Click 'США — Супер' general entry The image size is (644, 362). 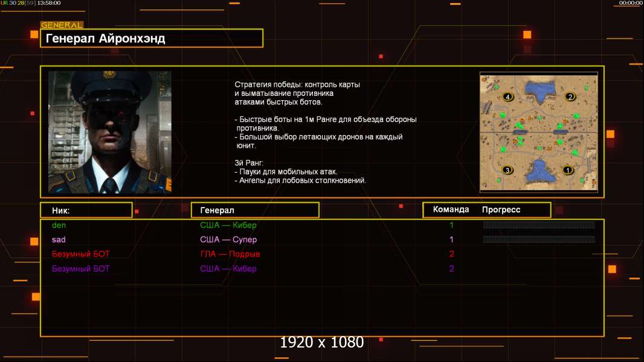point(228,240)
